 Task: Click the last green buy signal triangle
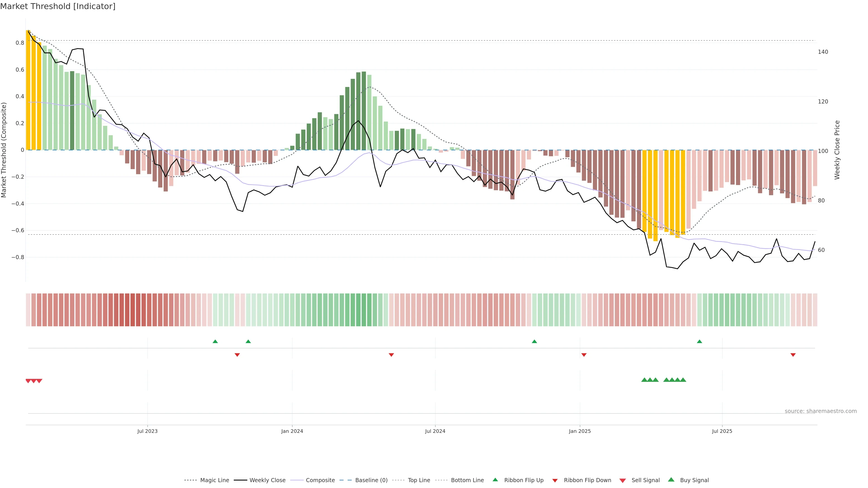[683, 380]
